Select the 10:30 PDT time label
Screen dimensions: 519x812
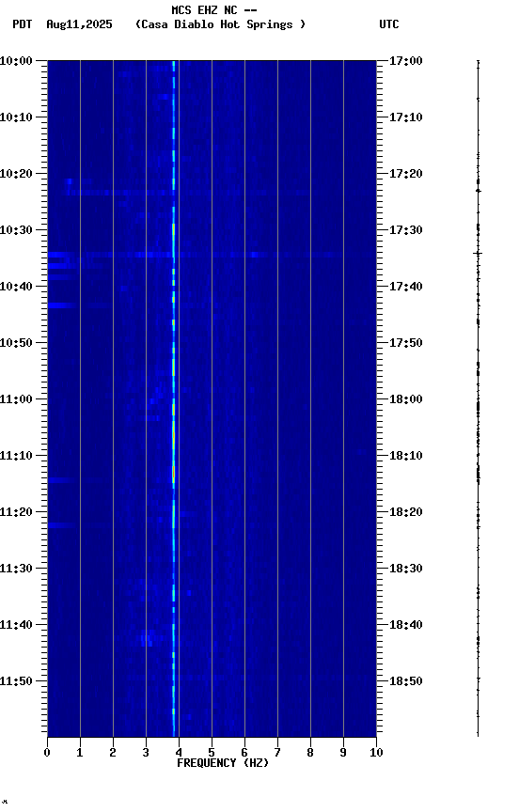(x=16, y=230)
